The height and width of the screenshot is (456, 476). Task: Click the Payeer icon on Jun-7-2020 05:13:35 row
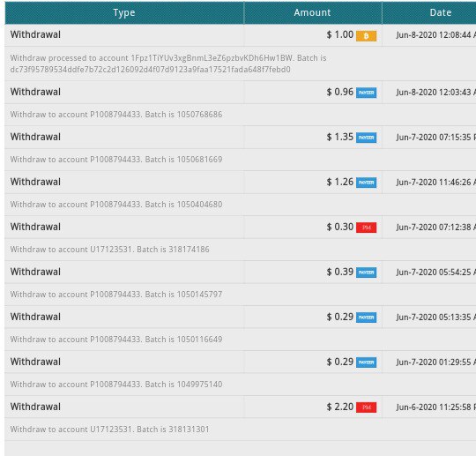366,318
